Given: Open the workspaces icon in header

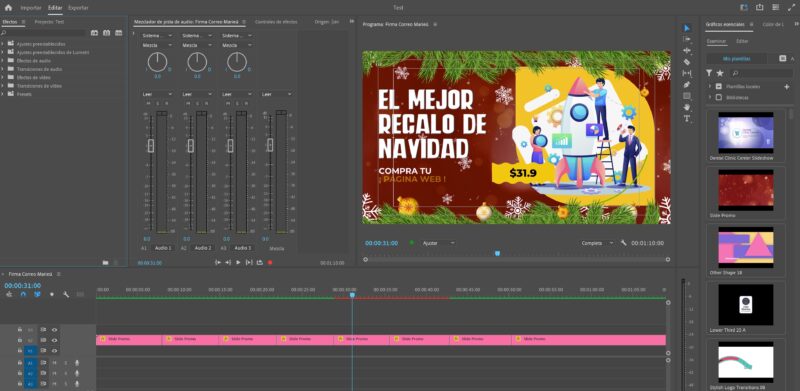Looking at the screenshot, I should tap(744, 7).
